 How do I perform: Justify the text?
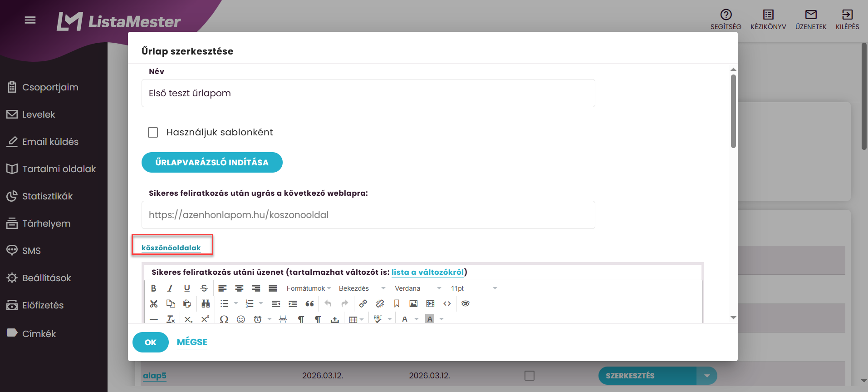[x=273, y=288]
